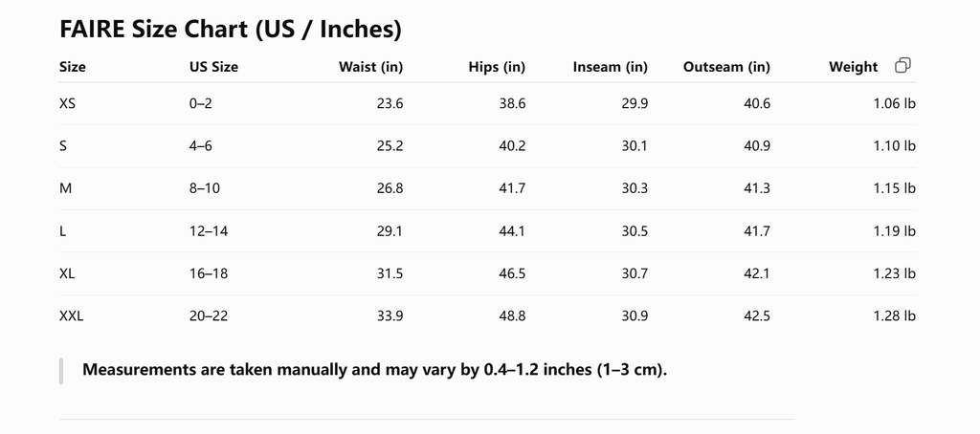Click the Inseam (in) column header
Image resolution: width=980 pixels, height=434 pixels.
pyautogui.click(x=610, y=67)
